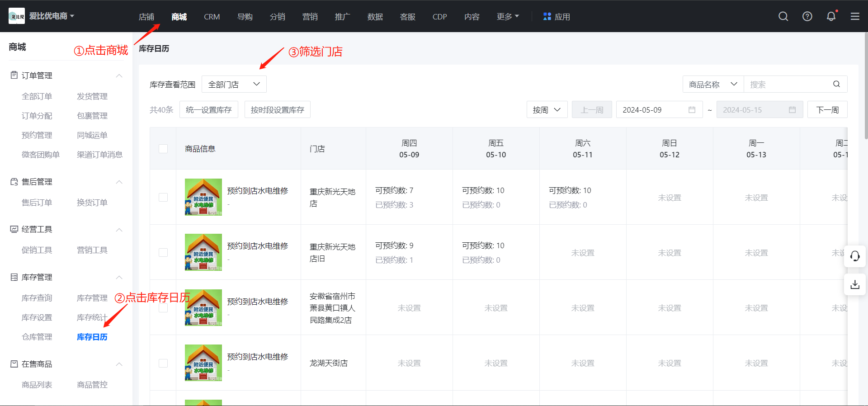Open the 爱比优电商 account switcher dropdown
This screenshot has width=868, height=406.
(x=52, y=16)
